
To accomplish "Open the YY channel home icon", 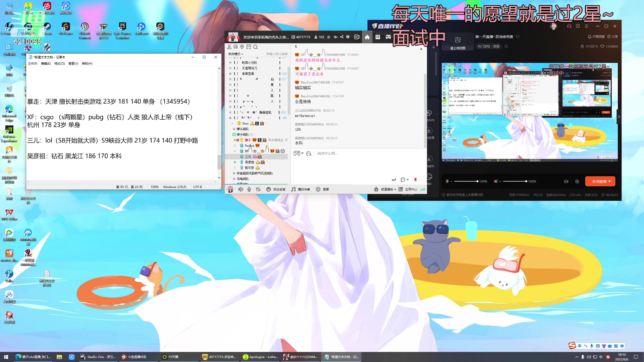I will [367, 37].
